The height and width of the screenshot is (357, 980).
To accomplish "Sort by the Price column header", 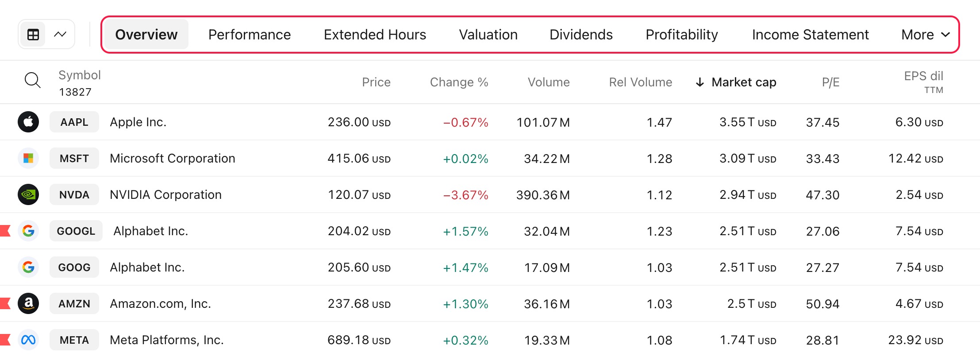I will pos(376,82).
